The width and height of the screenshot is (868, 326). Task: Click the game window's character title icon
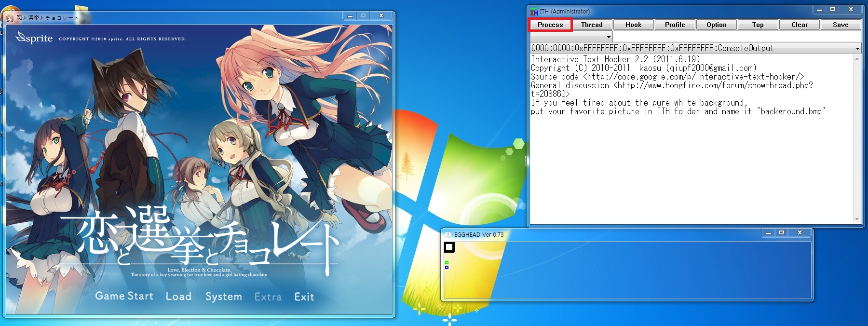pos(10,18)
